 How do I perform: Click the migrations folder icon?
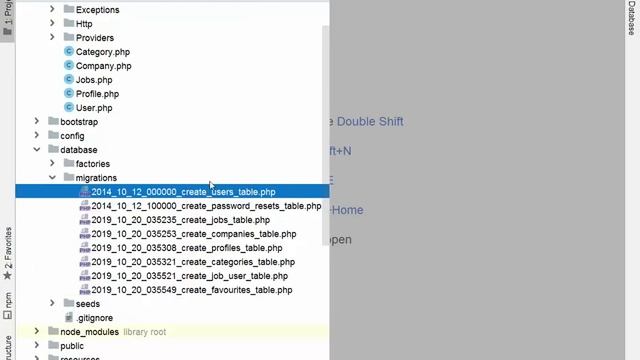(69, 177)
